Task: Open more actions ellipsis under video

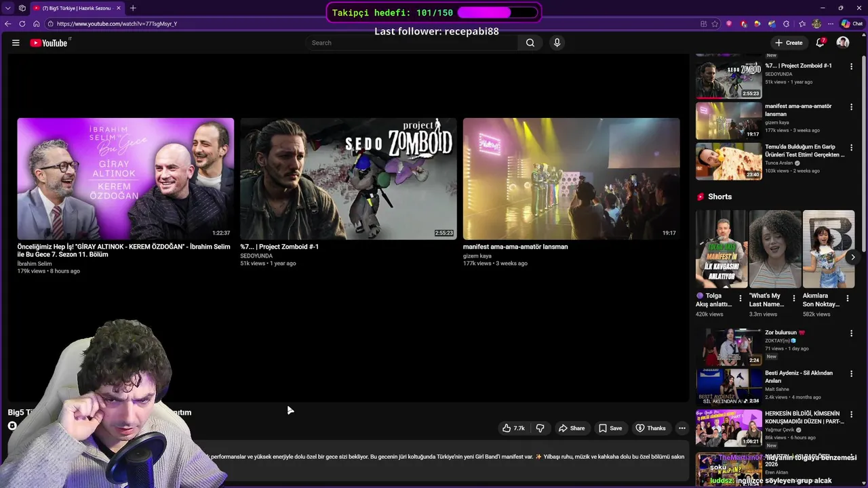Action: (682, 428)
